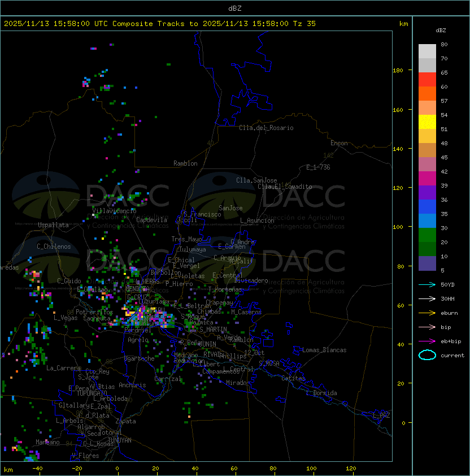
Task: Click the 'Lomas_Blancas' map label
Action: click(324, 350)
